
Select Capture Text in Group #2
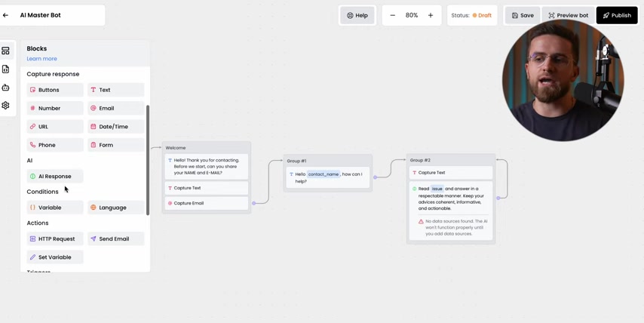pos(451,173)
